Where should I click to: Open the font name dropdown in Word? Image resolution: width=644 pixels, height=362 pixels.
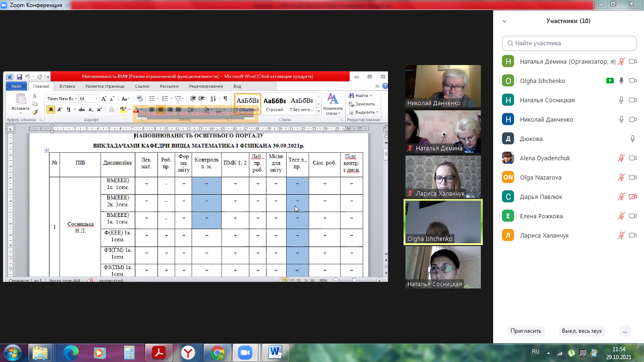click(75, 99)
